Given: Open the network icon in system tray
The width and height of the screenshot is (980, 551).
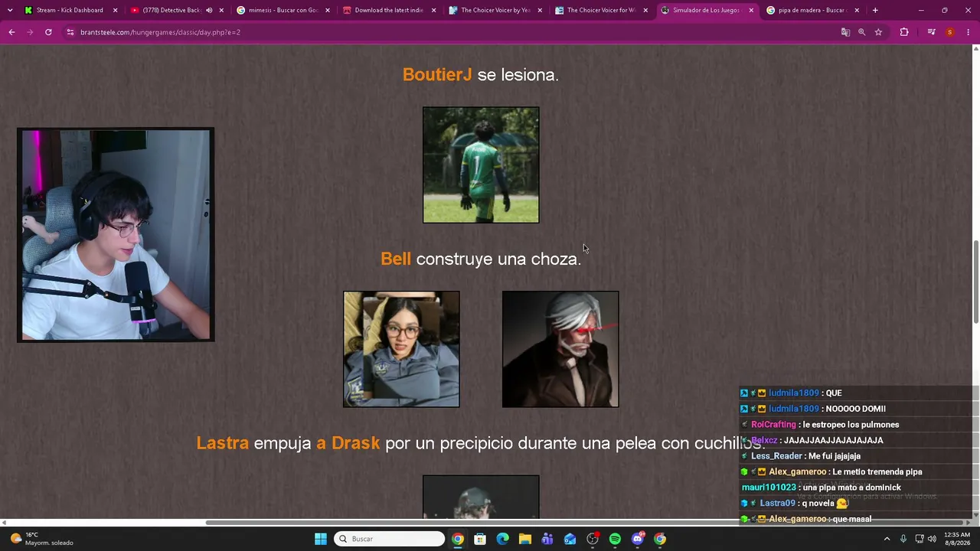Looking at the screenshot, I should pyautogui.click(x=919, y=539).
